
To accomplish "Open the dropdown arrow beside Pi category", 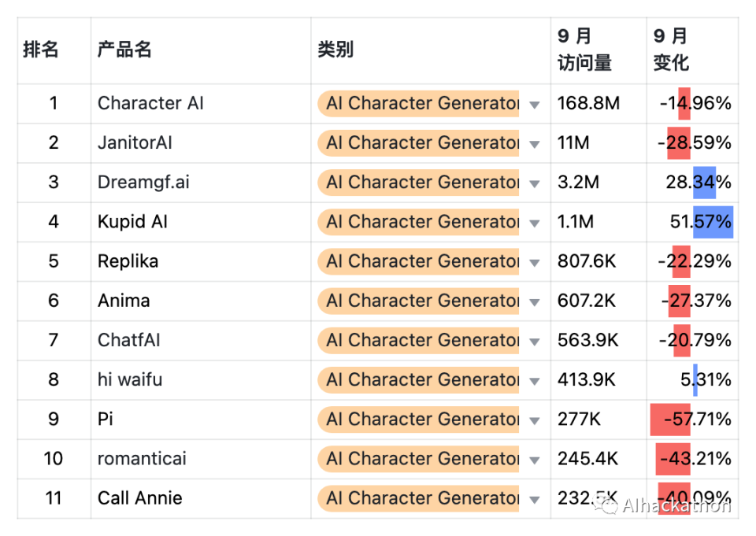I will click(535, 420).
